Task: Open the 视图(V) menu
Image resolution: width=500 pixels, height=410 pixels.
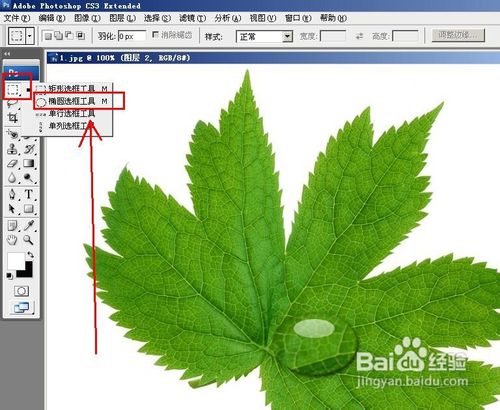Action: pyautogui.click(x=263, y=18)
